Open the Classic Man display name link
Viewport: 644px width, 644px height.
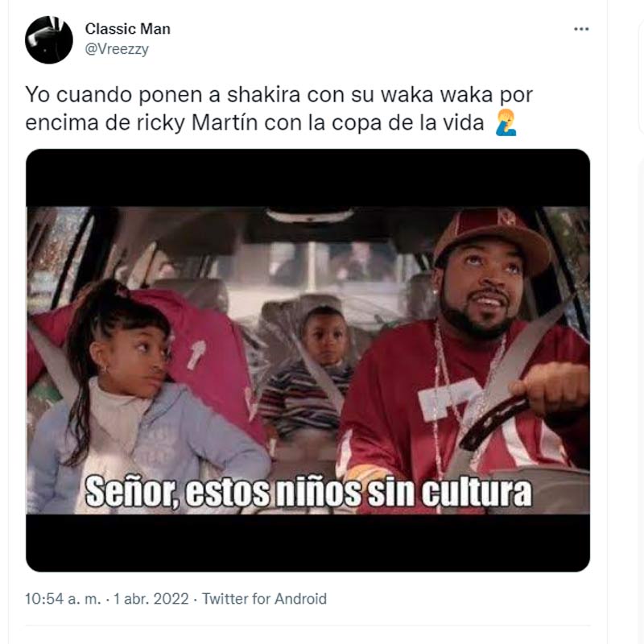coord(128,29)
